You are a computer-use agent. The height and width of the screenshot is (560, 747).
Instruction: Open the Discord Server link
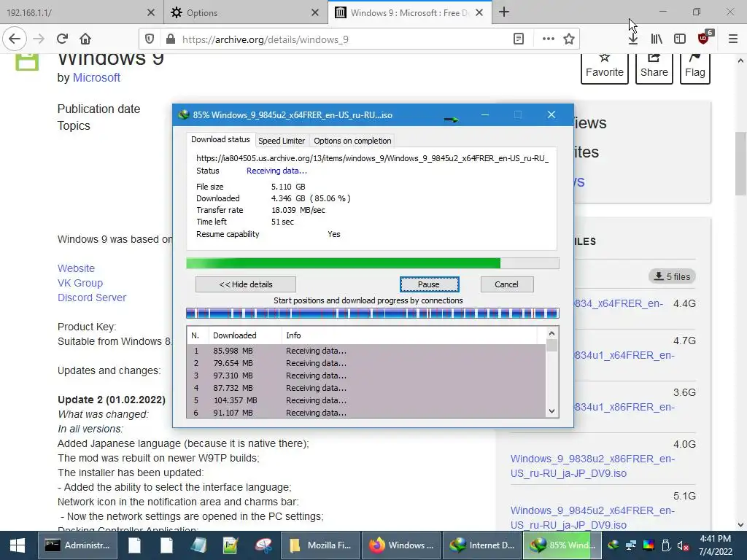click(x=92, y=297)
